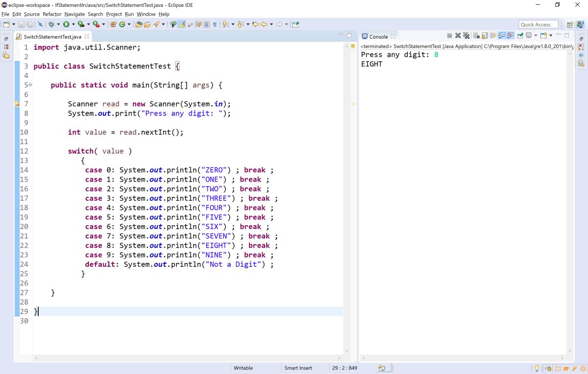The image size is (588, 374).
Task: Click the tip of the day lightbulb icon
Action: [537, 368]
